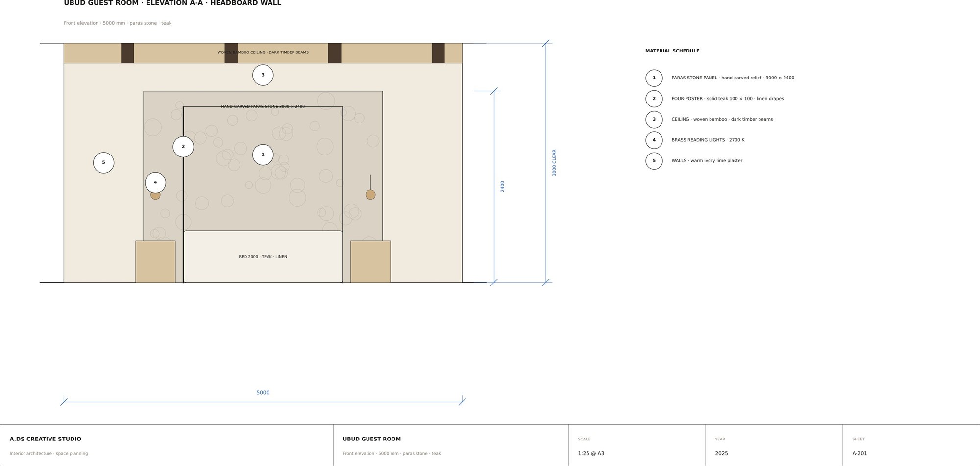Click the drawing title 'UBUD GUEST ROOM · ELEVATION A-A'
The width and height of the screenshot is (980, 466).
click(x=172, y=3)
